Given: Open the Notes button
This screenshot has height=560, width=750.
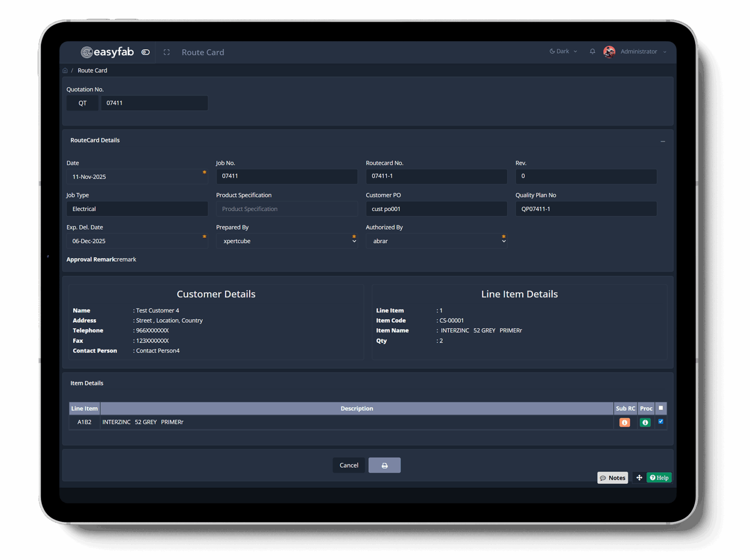Looking at the screenshot, I should (612, 477).
